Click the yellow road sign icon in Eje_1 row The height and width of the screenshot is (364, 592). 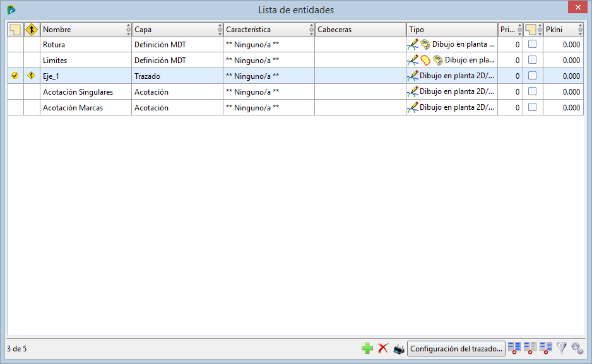[32, 76]
